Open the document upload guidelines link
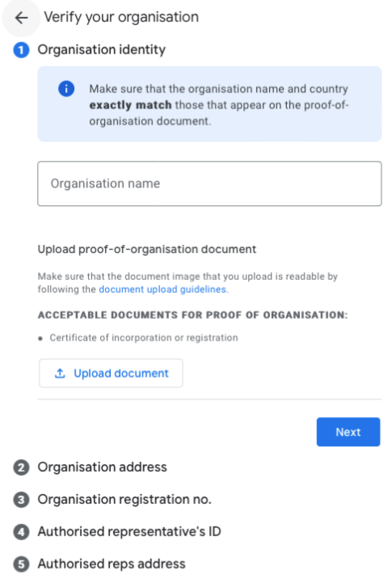392x579 pixels. pyautogui.click(x=162, y=289)
